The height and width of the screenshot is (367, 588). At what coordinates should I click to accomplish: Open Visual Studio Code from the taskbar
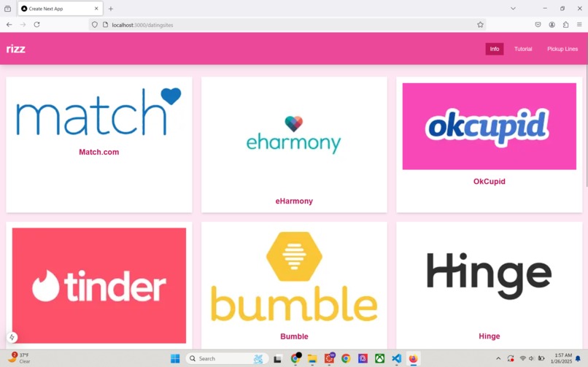(396, 359)
